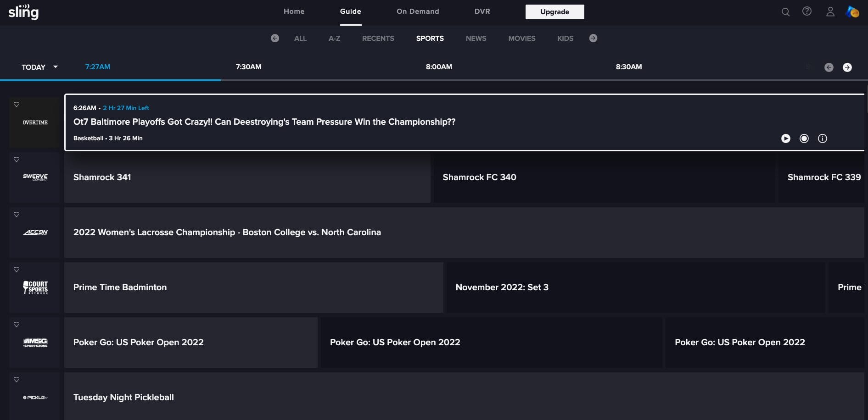868x420 pixels.
Task: Play the Ot7 Baltimore Playoffs program
Action: pyautogui.click(x=786, y=138)
